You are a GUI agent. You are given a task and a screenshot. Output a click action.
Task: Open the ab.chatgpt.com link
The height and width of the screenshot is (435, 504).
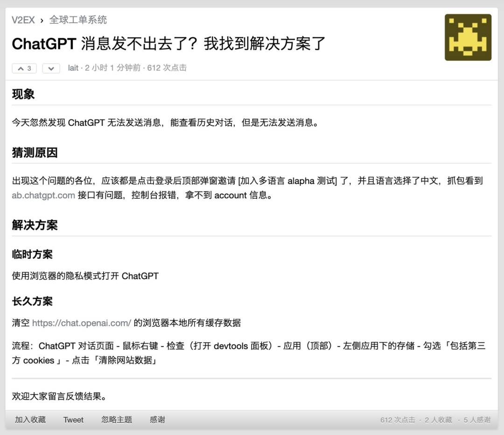pos(43,195)
